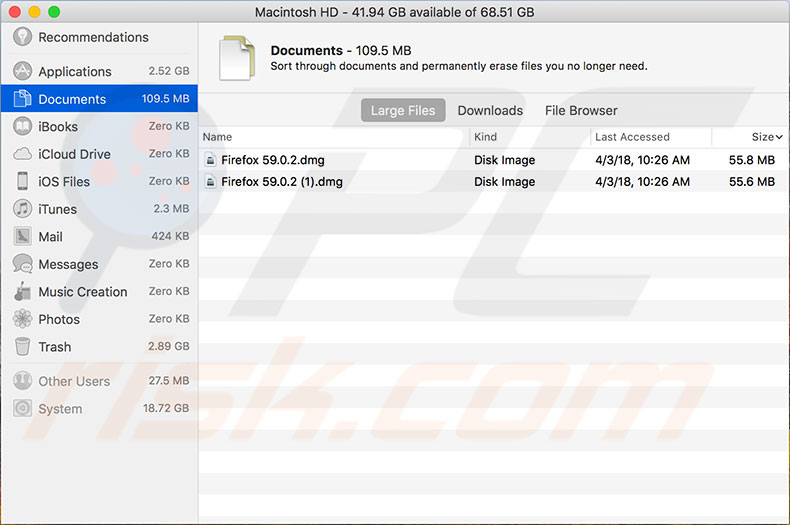Select the Firefox 59.0.2.dmg file row
This screenshot has height=525, width=790.
[272, 160]
